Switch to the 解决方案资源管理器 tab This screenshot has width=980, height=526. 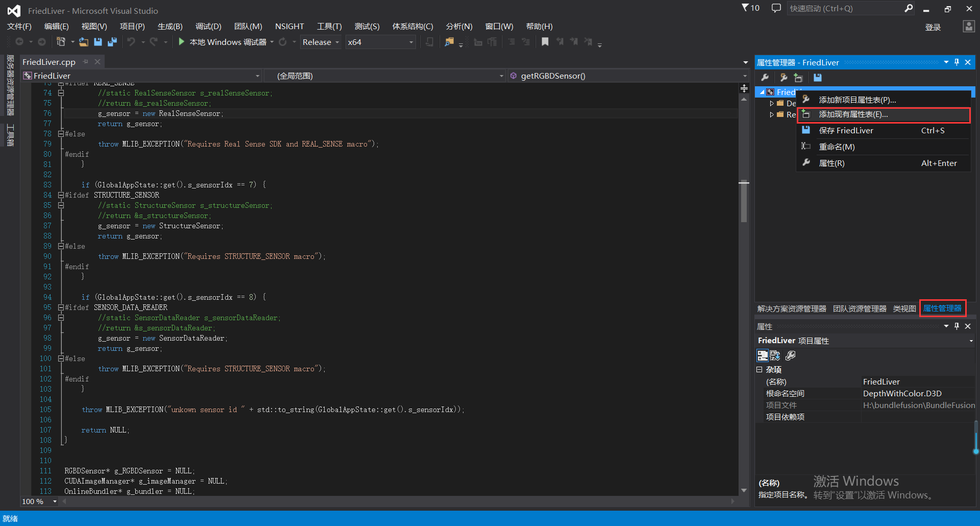[x=792, y=308]
